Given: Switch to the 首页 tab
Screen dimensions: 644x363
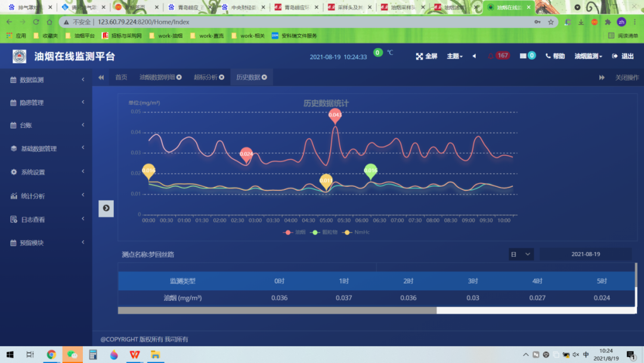Looking at the screenshot, I should [121, 76].
